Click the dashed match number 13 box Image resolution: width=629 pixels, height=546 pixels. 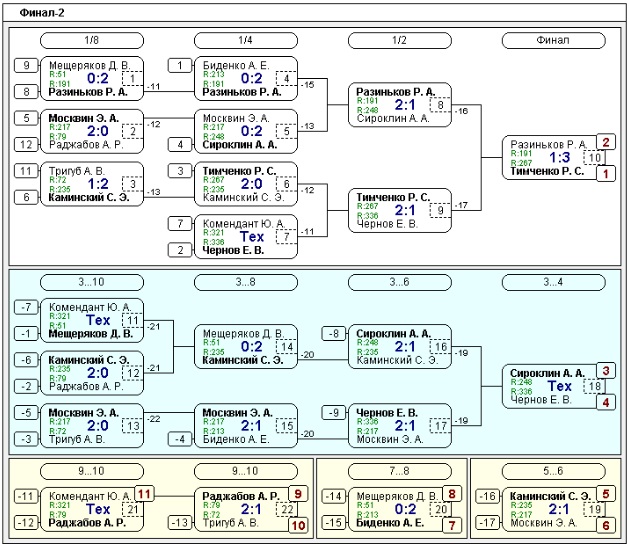tap(132, 426)
